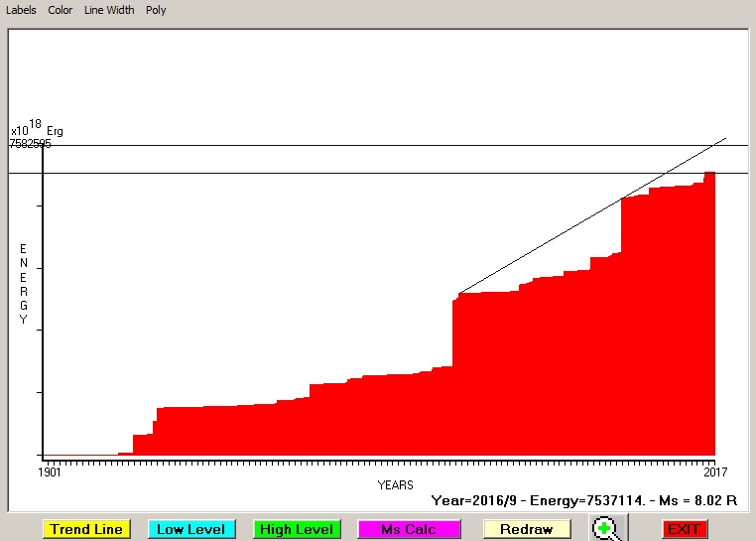Open the Labels menu

[x=21, y=10]
